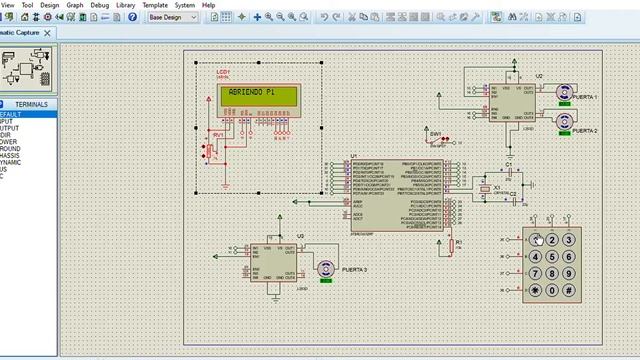640x360 pixels.
Task: Toggle the wire autorouter icon
Action: point(496,17)
